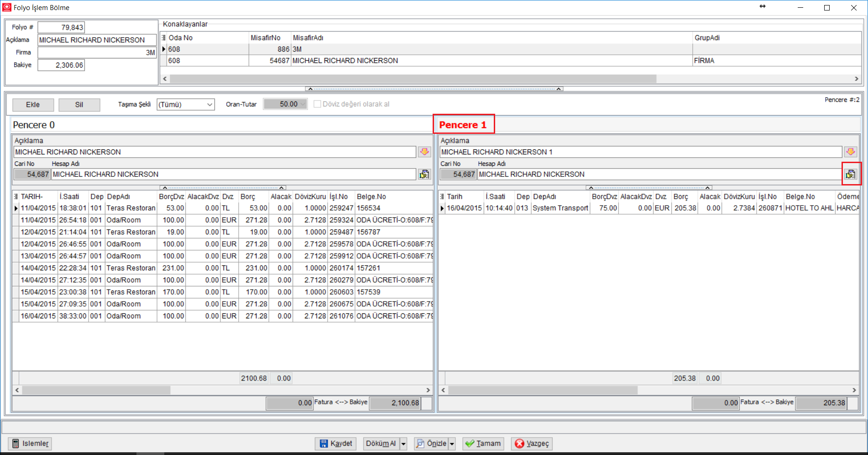Collapse the upper panel splitter handle
The image size is (868, 455).
434,89
